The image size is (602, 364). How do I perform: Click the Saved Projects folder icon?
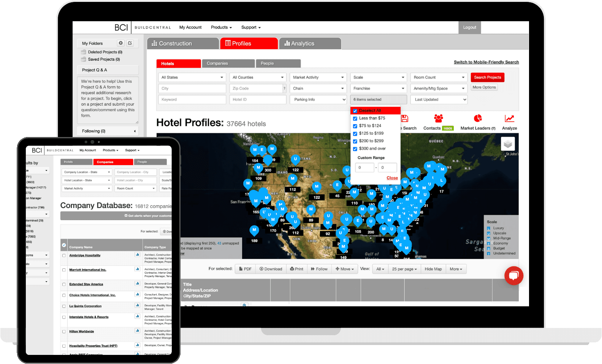[x=84, y=59]
